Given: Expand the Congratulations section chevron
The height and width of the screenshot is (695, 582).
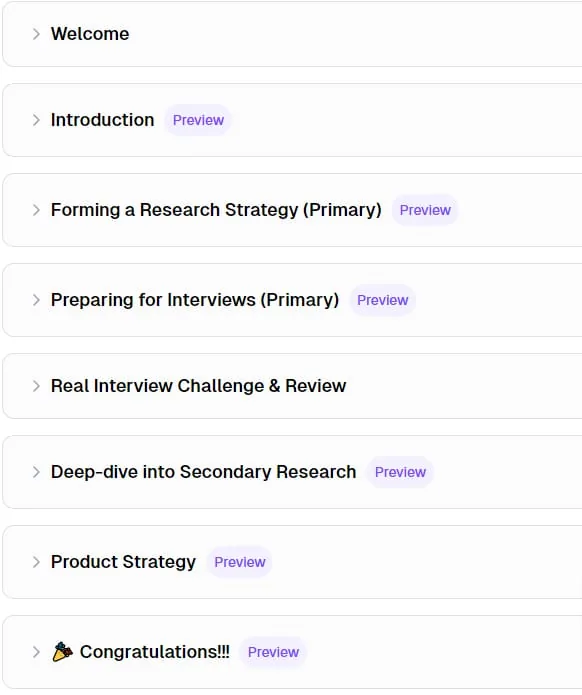Looking at the screenshot, I should pos(36,652).
